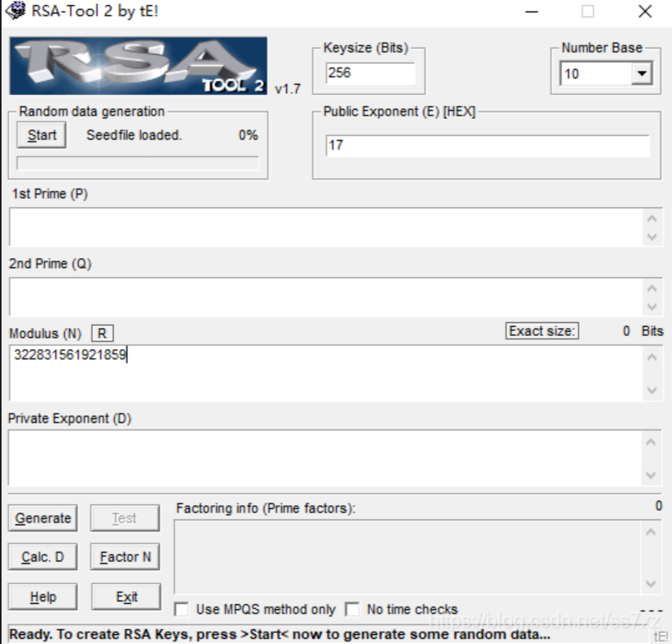Click the Generate button

point(42,518)
